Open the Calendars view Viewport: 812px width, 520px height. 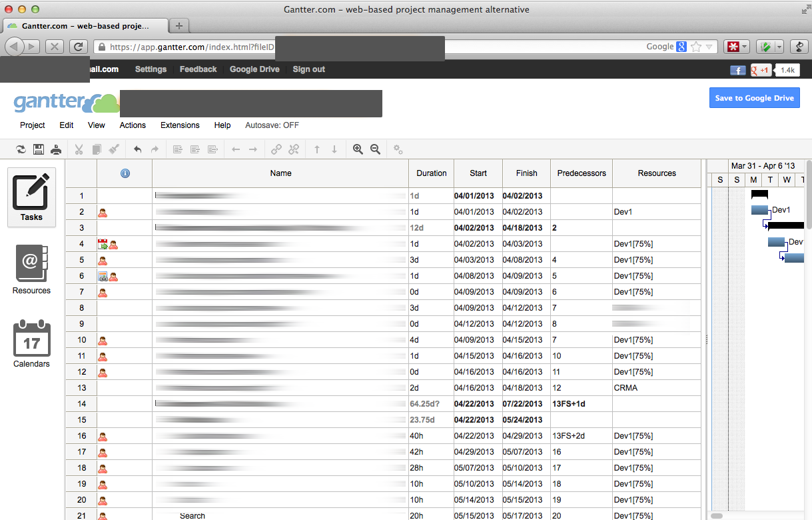31,344
